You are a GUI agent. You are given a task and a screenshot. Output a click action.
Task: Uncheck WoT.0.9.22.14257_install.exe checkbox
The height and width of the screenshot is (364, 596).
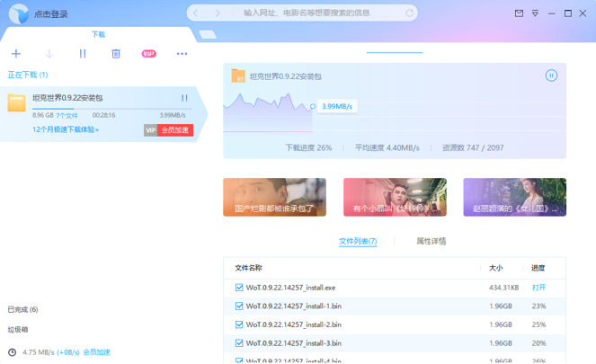[x=239, y=288]
